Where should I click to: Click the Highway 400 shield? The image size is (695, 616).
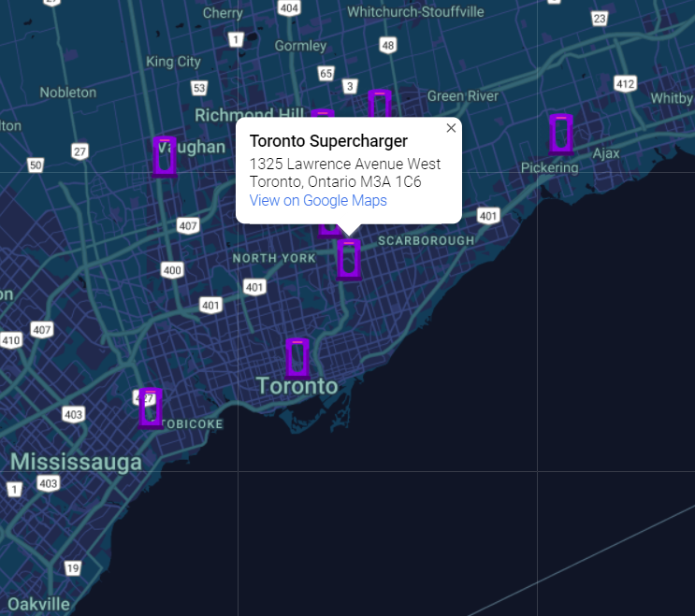click(172, 270)
